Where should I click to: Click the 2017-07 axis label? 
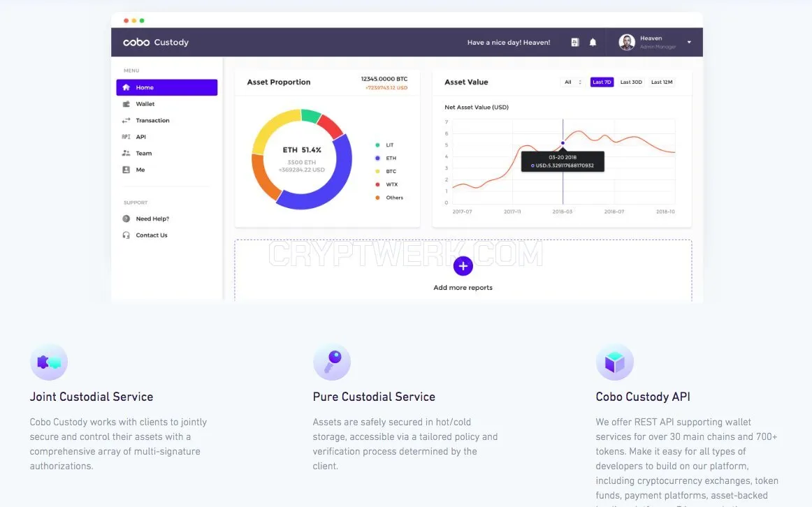(x=463, y=212)
